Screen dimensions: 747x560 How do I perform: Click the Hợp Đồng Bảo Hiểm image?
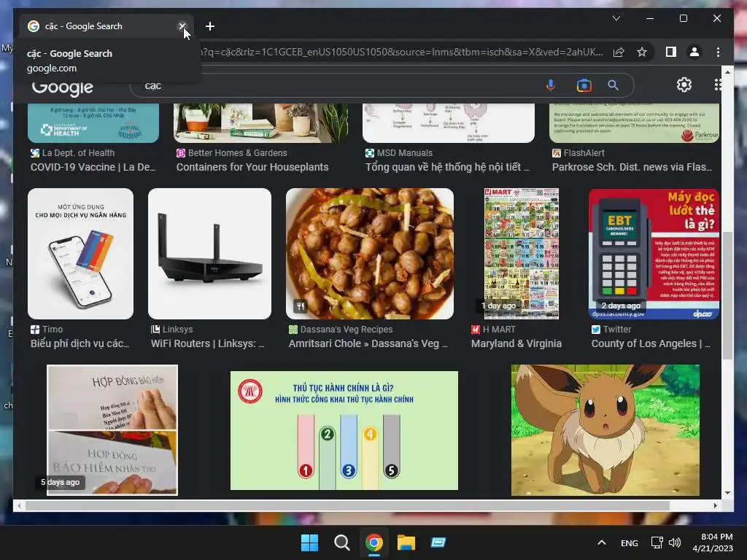[112, 430]
